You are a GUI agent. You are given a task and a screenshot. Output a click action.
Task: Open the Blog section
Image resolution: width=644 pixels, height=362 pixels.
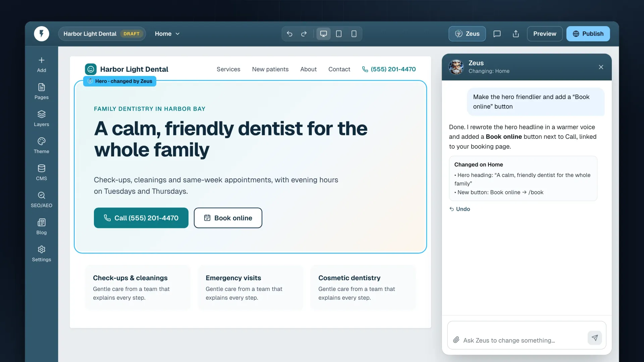tap(42, 227)
